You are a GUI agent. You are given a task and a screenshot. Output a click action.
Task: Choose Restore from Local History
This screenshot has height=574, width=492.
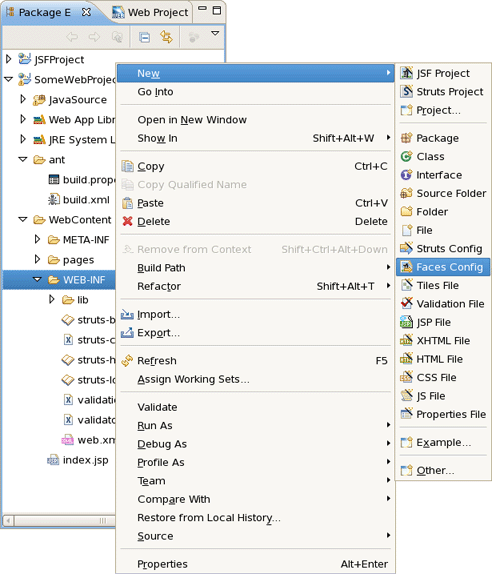(256, 517)
